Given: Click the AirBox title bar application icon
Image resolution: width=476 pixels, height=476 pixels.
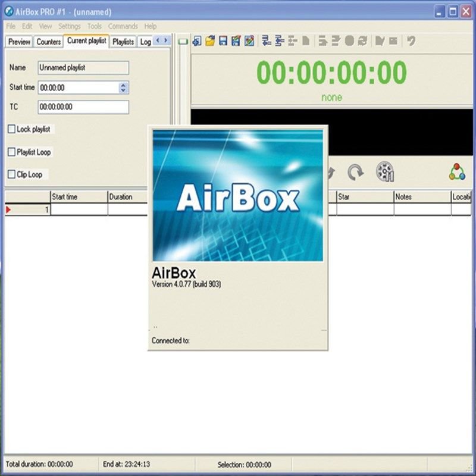Looking at the screenshot, I should [9, 11].
